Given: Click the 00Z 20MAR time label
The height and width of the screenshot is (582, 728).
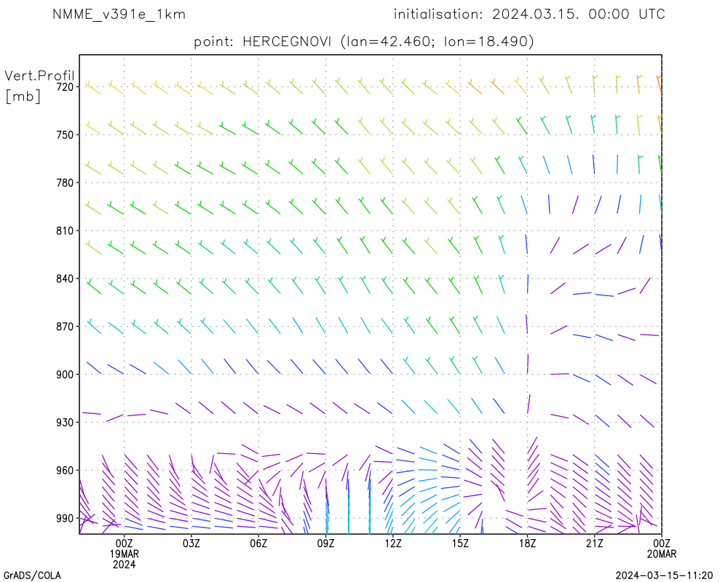Looking at the screenshot, I should click(x=662, y=549).
